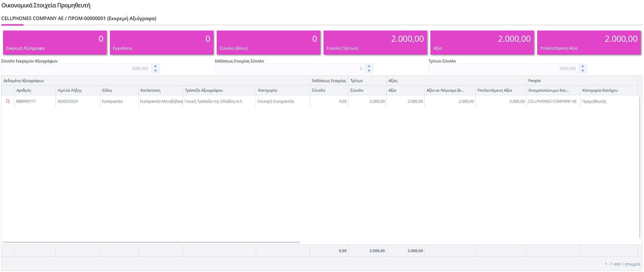This screenshot has height=272, width=644.
Task: Click the Οικονομικά Στοιχεία Προμηθευτή page title
Action: [46, 5]
